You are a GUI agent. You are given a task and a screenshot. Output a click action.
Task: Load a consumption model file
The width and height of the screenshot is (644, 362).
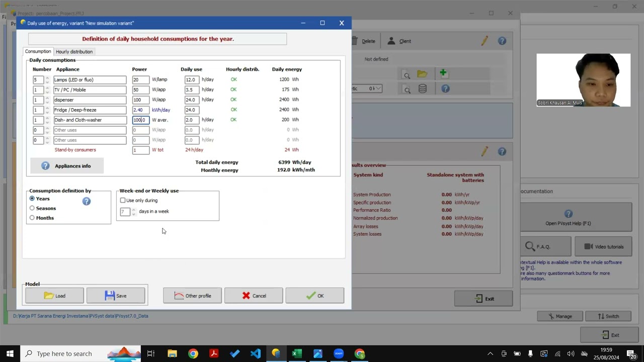55,296
